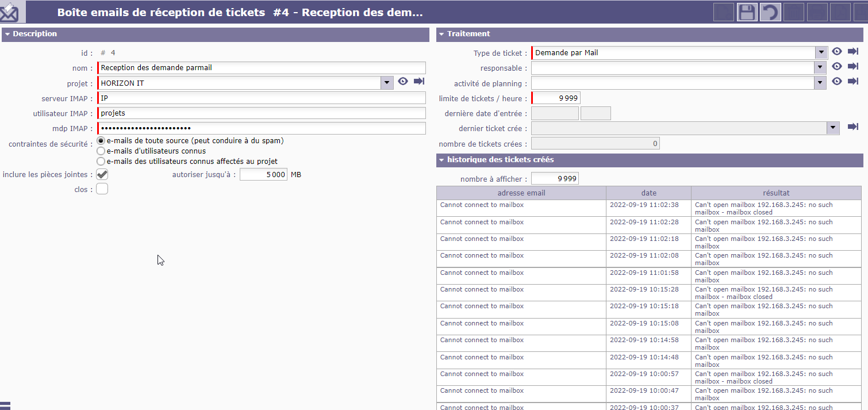View details of projet HORIZON IT

pos(403,82)
